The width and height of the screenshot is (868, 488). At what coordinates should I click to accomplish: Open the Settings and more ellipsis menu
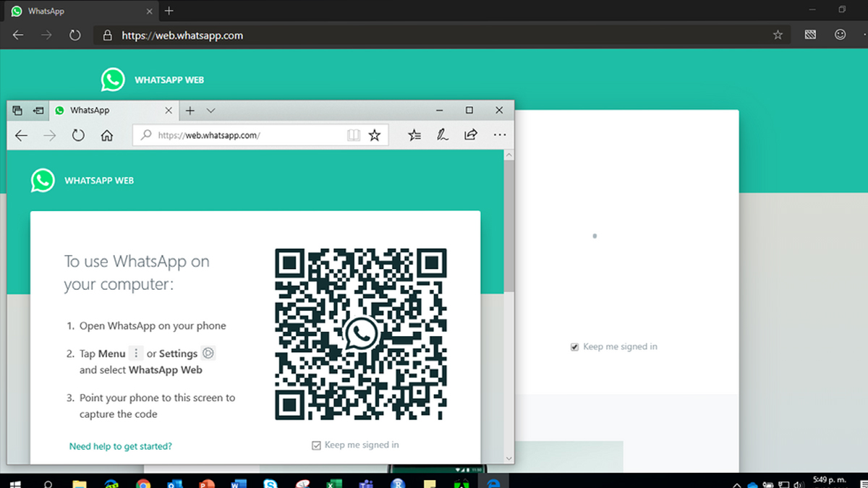(499, 135)
